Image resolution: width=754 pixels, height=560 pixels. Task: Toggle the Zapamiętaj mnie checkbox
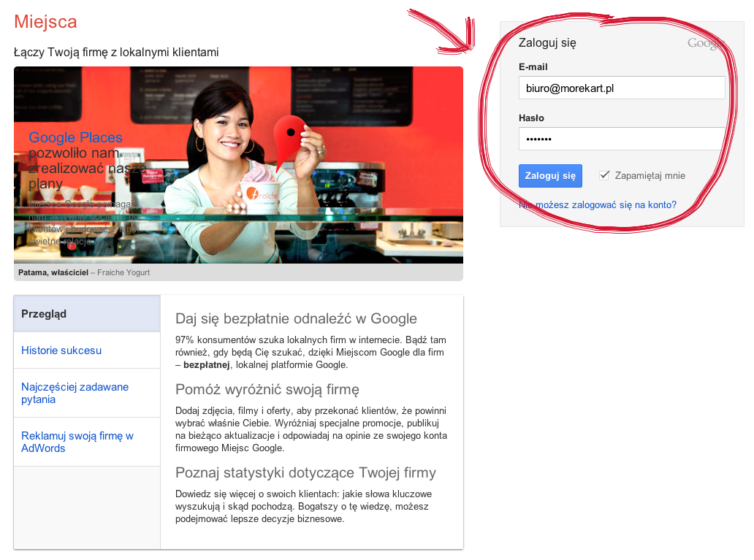click(604, 175)
